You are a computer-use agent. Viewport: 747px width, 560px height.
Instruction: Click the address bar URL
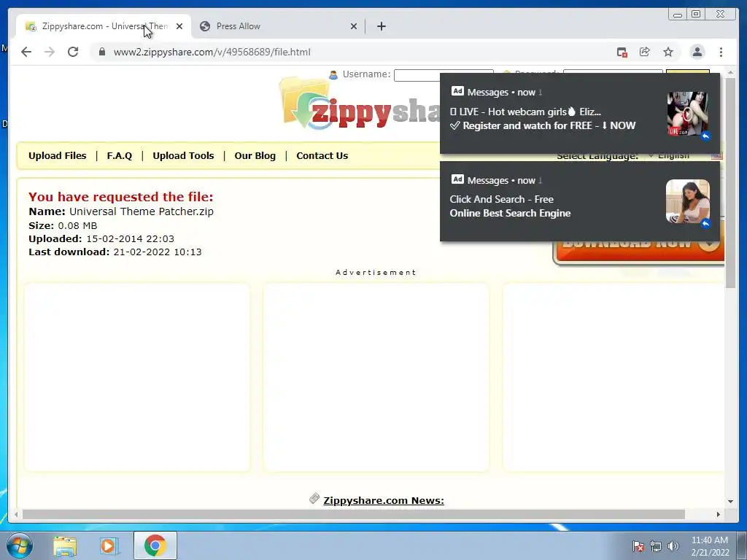click(212, 52)
